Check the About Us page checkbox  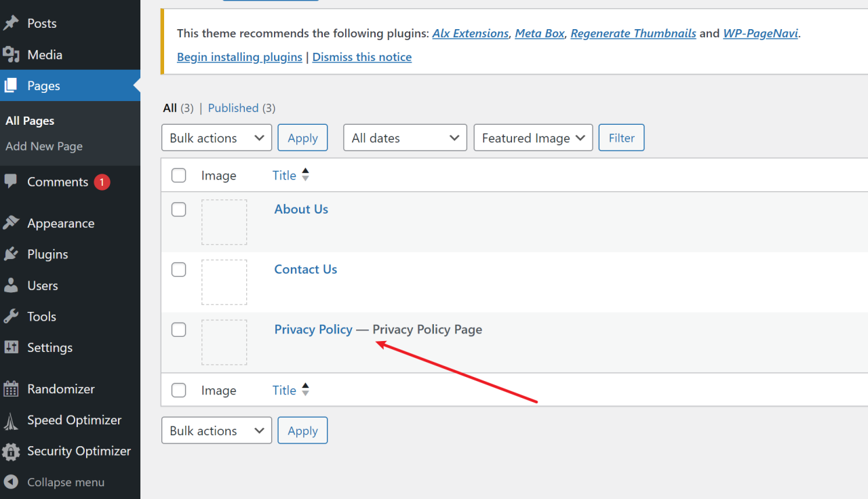178,209
